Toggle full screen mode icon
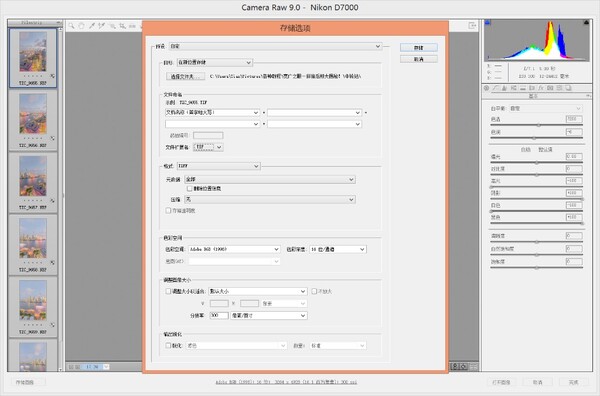600x396 pixels. [472, 26]
